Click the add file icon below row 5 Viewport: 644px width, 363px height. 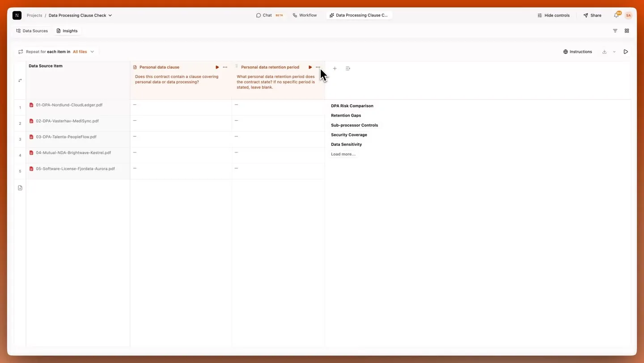[20, 188]
